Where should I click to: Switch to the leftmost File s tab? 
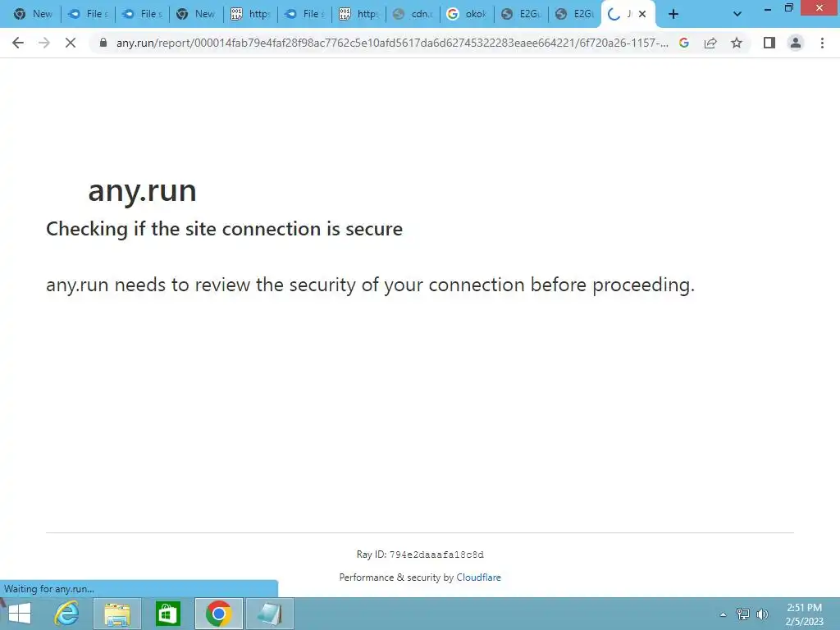point(89,14)
